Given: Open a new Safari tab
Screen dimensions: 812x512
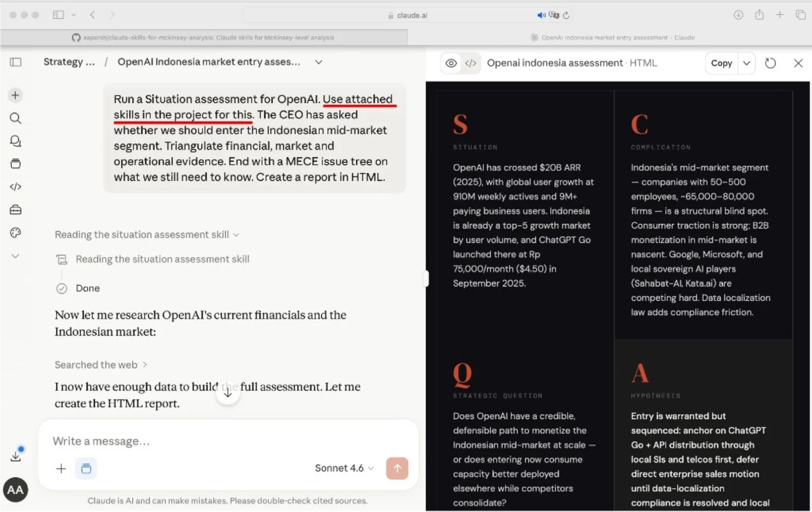Looking at the screenshot, I should (780, 15).
